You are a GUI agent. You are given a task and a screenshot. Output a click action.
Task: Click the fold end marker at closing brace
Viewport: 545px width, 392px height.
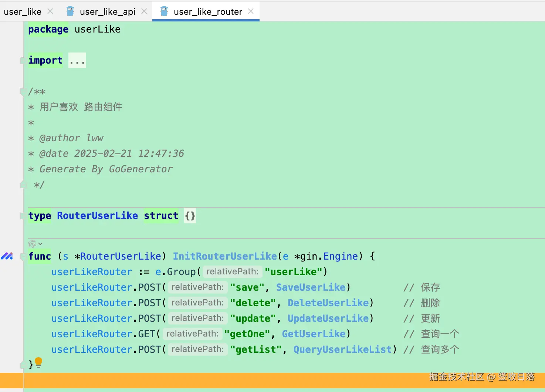tap(23, 365)
